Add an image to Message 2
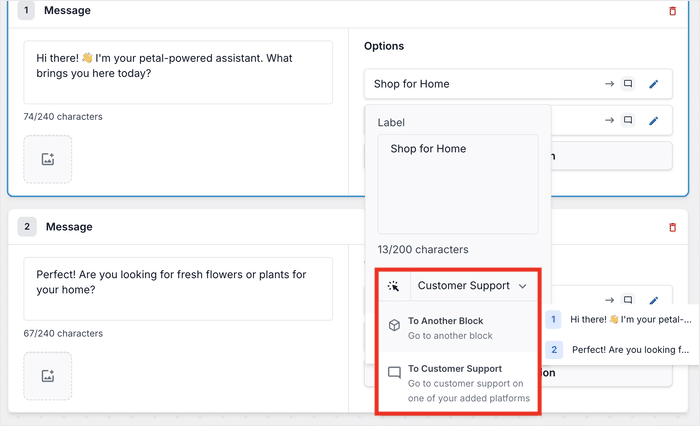 pyautogui.click(x=47, y=376)
